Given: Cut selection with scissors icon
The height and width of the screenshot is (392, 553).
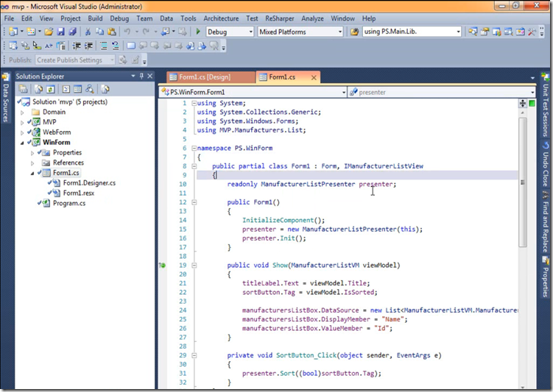Looking at the screenshot, I should pyautogui.click(x=88, y=32).
